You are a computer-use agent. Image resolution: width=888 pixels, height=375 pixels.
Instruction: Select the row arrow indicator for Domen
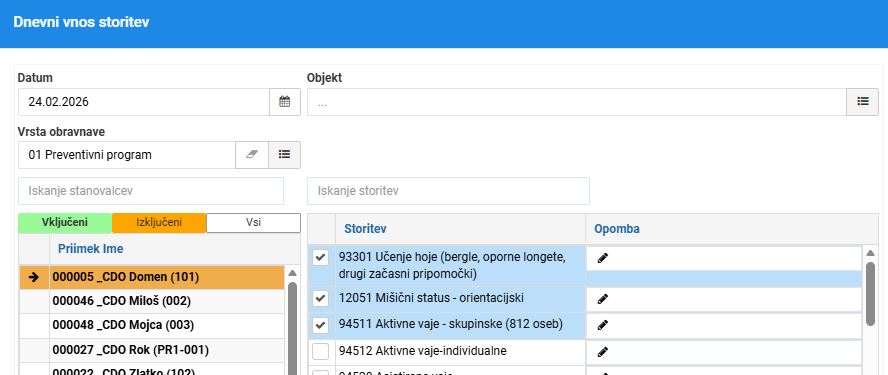point(34,278)
